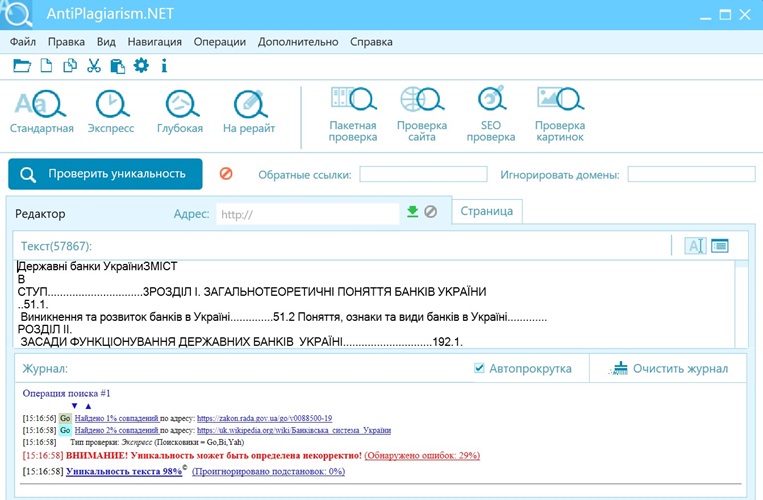Open Уникальность текста 98% link
763x500 pixels.
[124, 471]
